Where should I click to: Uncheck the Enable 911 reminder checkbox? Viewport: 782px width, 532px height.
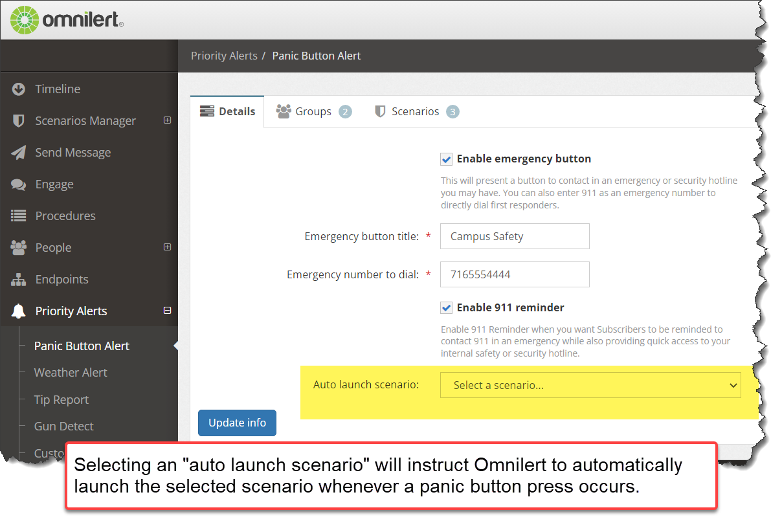[446, 308]
